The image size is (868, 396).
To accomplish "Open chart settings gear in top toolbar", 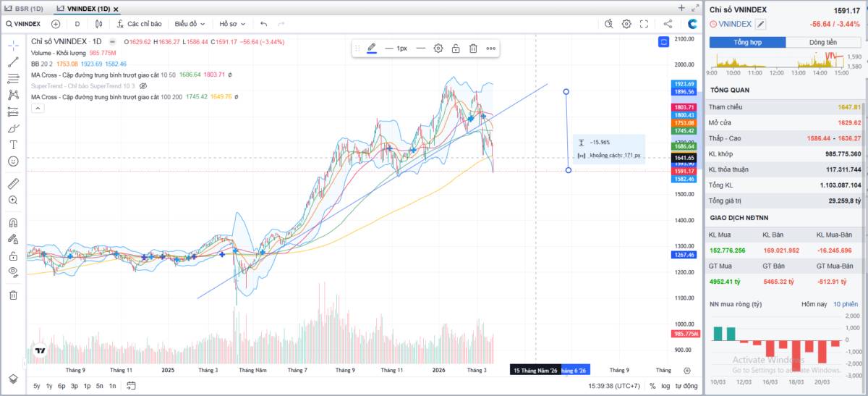I will (x=626, y=24).
